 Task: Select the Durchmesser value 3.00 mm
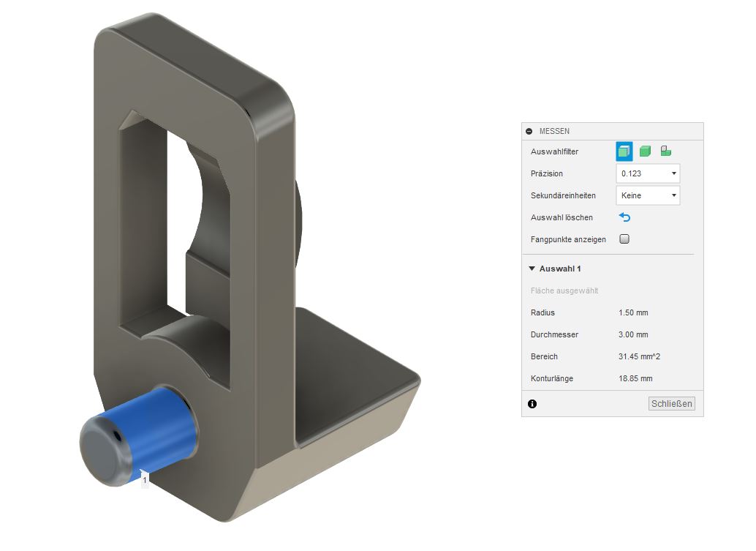pyautogui.click(x=633, y=334)
